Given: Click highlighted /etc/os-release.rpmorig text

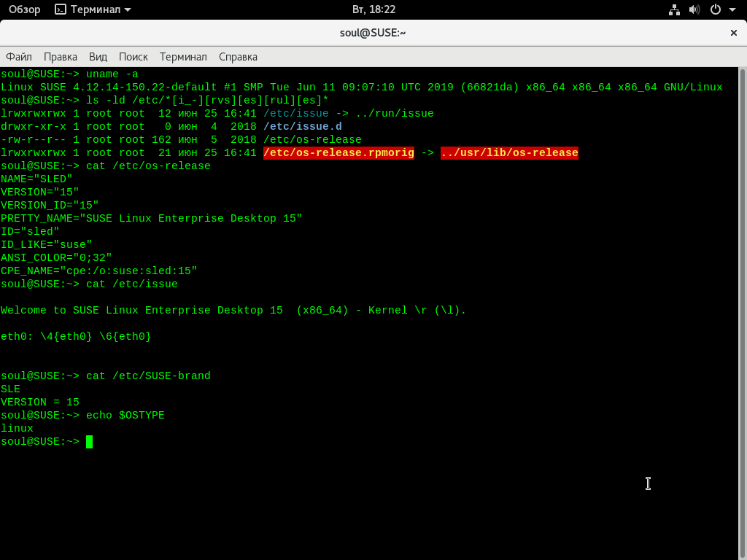Looking at the screenshot, I should point(338,153).
